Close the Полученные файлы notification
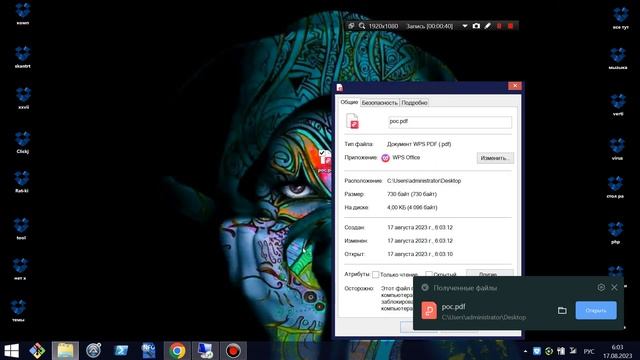 614,287
